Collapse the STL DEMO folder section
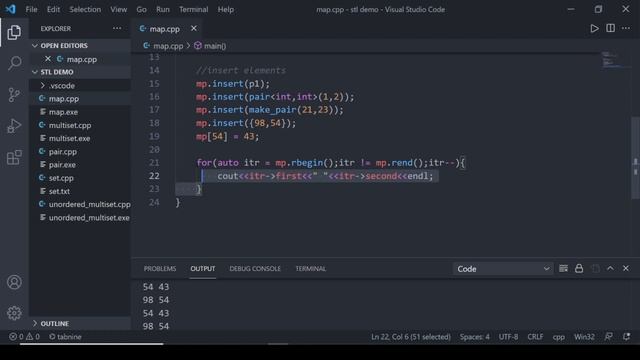The height and width of the screenshot is (360, 640). [x=80, y=72]
